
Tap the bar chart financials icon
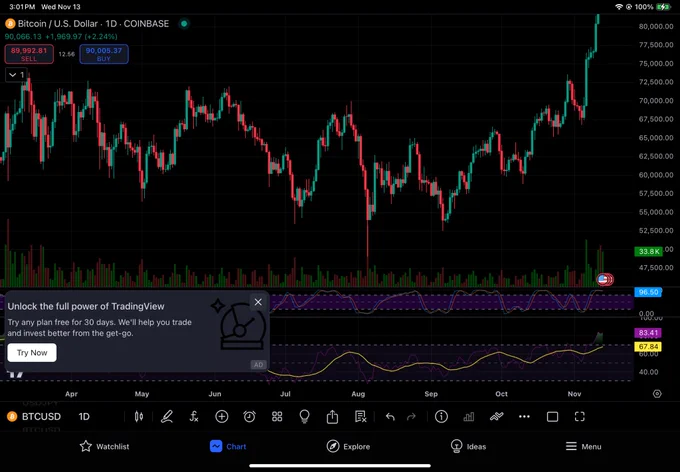pos(469,417)
